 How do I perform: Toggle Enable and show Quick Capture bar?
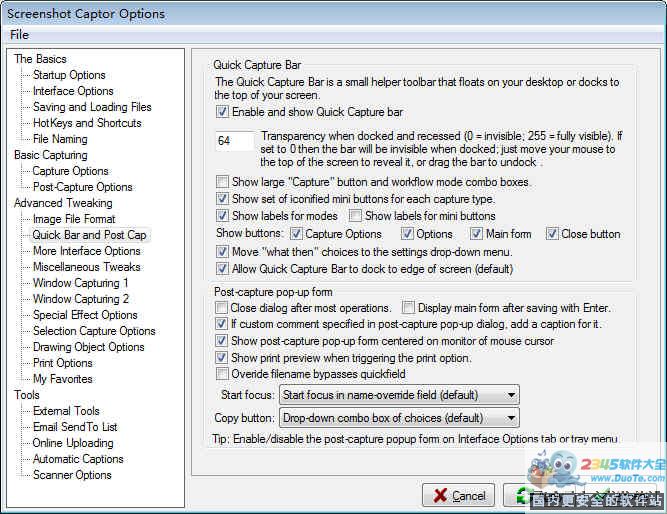click(x=222, y=112)
